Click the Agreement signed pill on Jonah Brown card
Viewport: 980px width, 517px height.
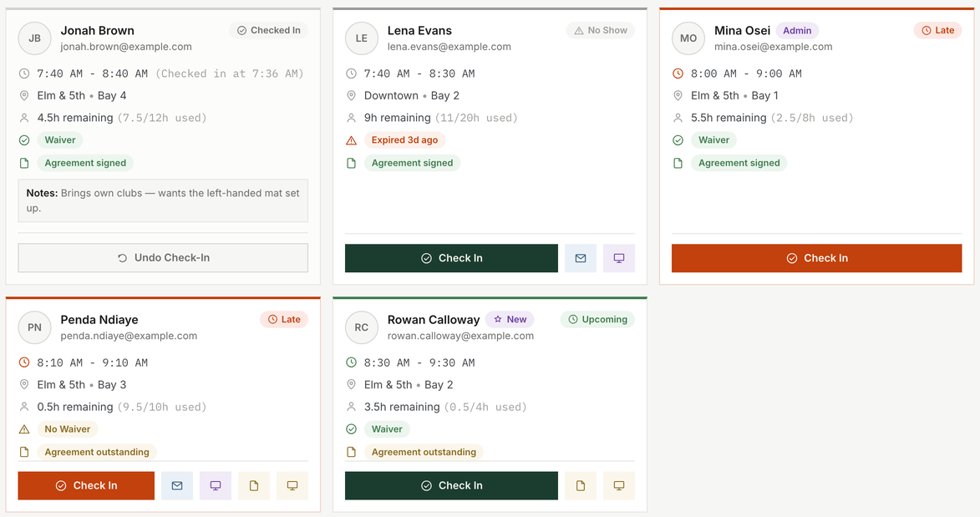click(x=85, y=163)
